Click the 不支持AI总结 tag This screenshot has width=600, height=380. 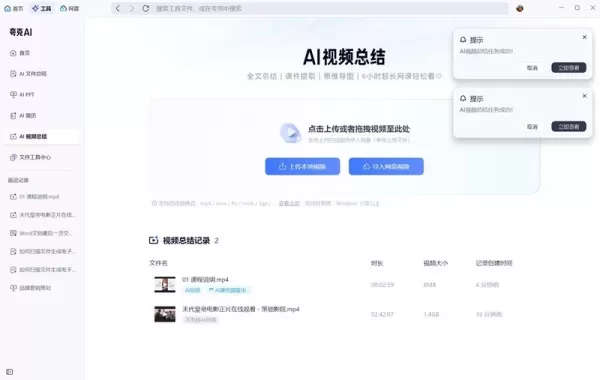[x=200, y=320]
